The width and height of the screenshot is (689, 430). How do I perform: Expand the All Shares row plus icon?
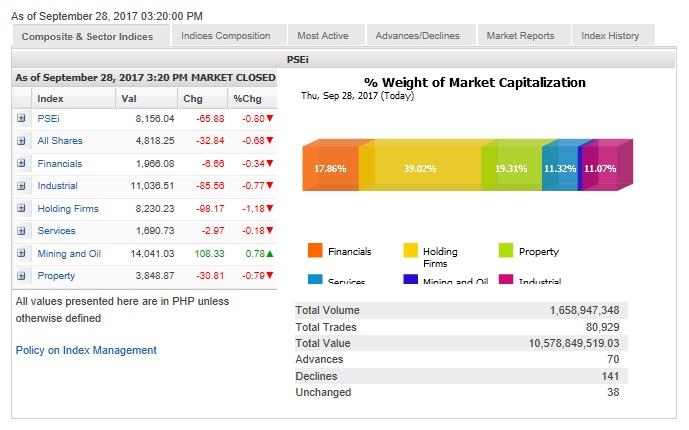22,141
